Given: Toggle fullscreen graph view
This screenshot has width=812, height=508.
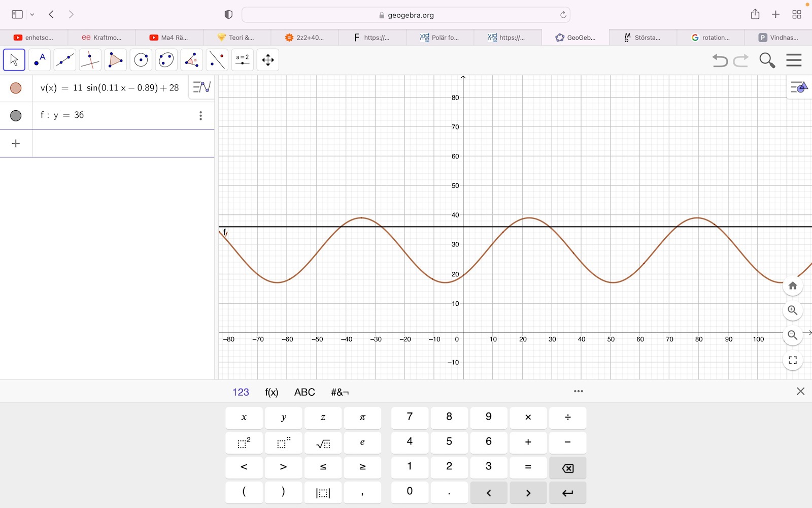Looking at the screenshot, I should click(793, 361).
